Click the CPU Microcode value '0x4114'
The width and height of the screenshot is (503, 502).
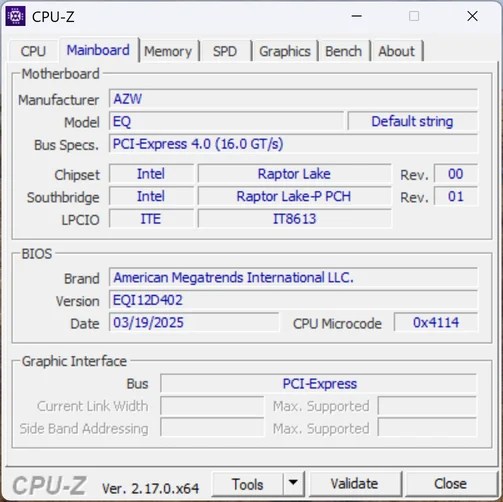point(436,322)
